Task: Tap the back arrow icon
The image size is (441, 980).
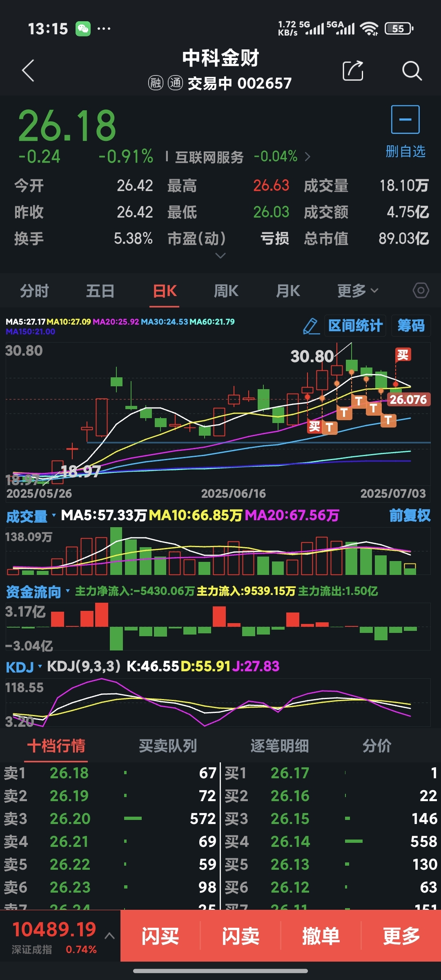Action: click(x=28, y=71)
